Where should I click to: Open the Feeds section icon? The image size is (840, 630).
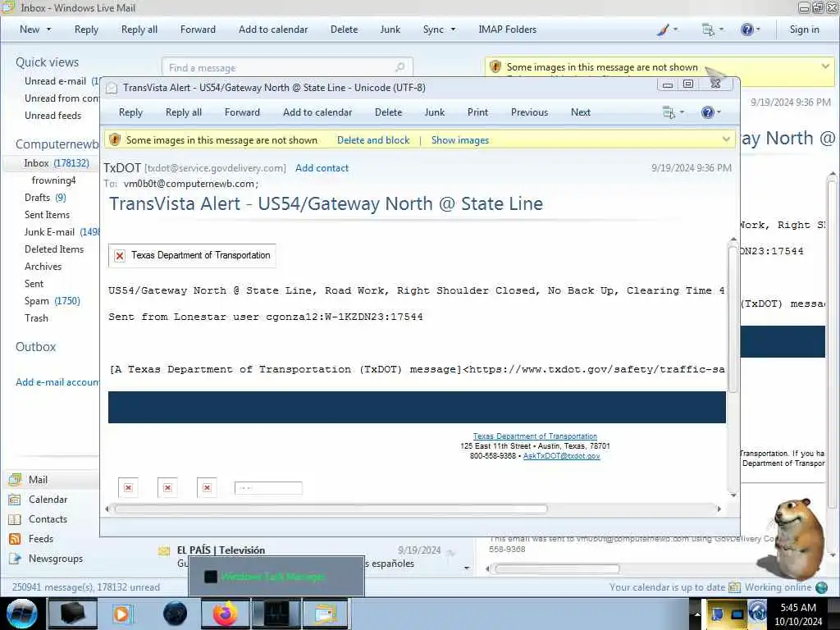tap(15, 539)
